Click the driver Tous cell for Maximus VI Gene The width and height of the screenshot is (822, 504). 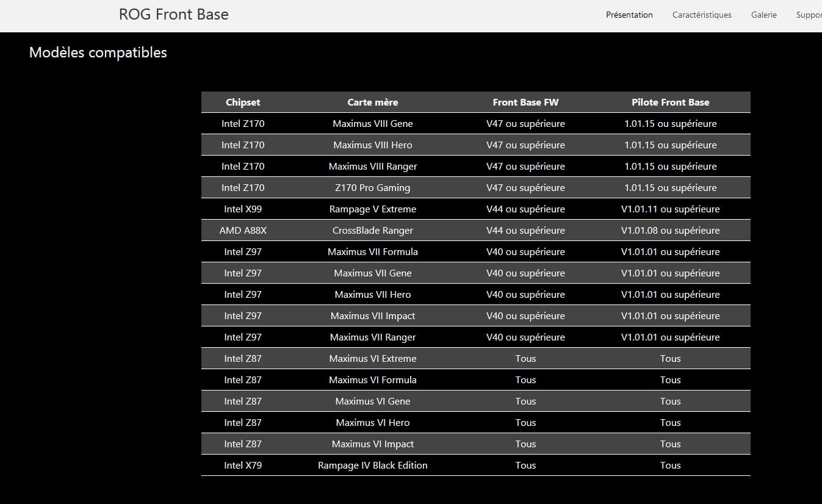coord(671,401)
